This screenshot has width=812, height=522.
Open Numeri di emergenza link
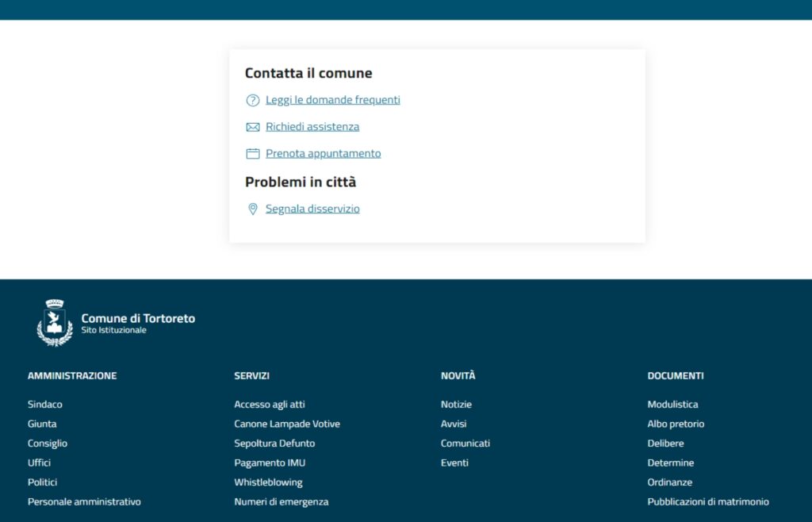[281, 502]
